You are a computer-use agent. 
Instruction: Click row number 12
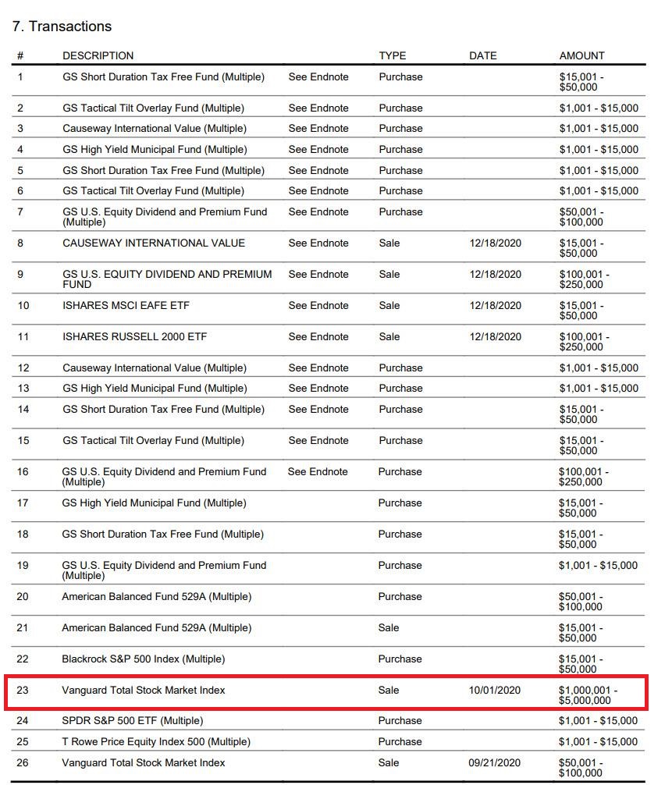pos(23,368)
